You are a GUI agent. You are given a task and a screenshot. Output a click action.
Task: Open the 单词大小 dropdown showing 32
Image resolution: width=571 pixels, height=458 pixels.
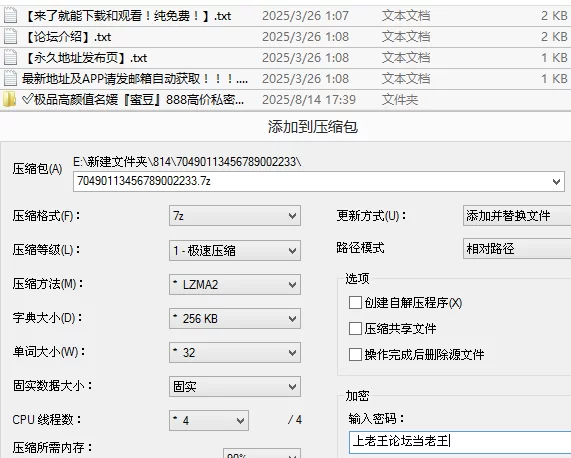[235, 352]
